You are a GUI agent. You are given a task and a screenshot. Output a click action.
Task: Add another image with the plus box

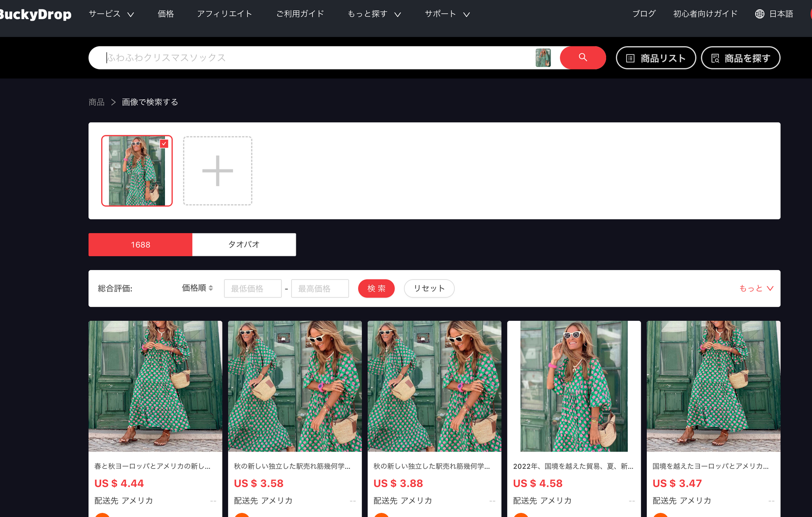tap(218, 171)
